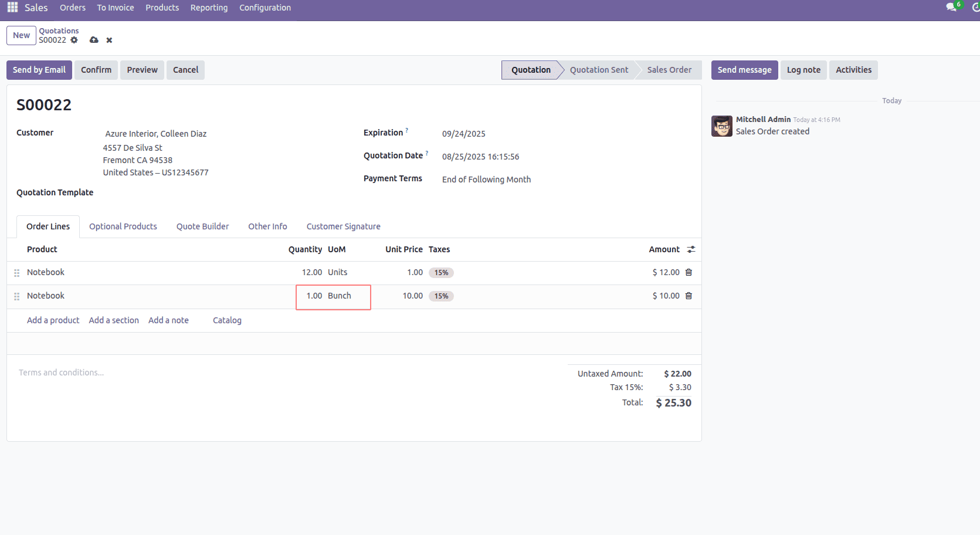Save the record using the cloud icon
The image size is (980, 535).
tap(94, 40)
